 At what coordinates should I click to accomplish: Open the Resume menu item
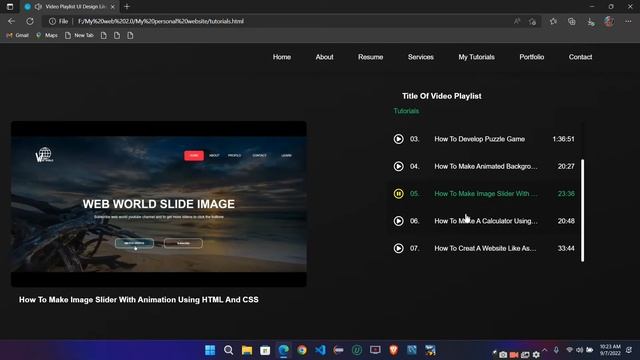371,57
